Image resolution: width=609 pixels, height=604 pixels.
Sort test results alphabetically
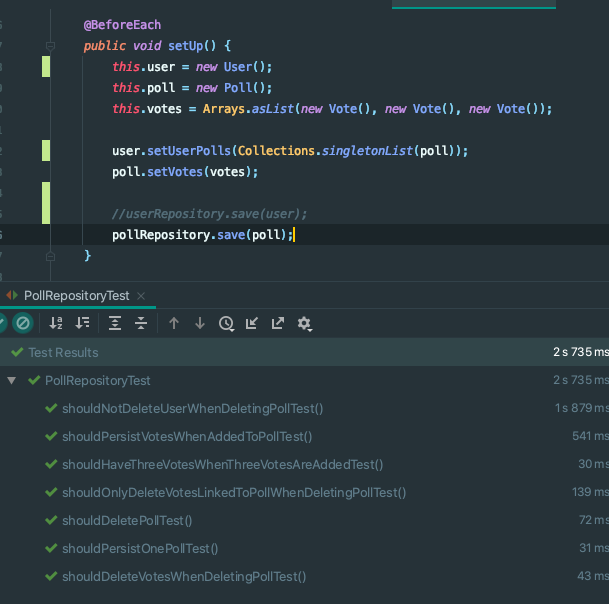(56, 323)
